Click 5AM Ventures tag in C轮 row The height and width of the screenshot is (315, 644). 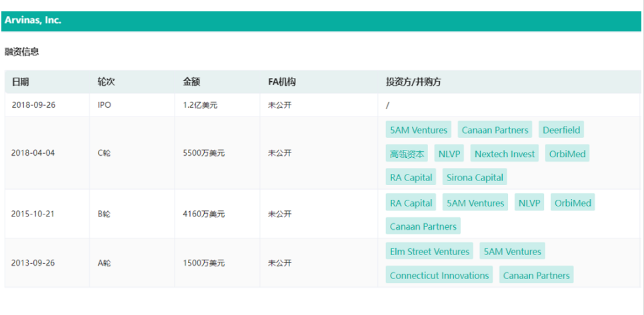coord(418,130)
